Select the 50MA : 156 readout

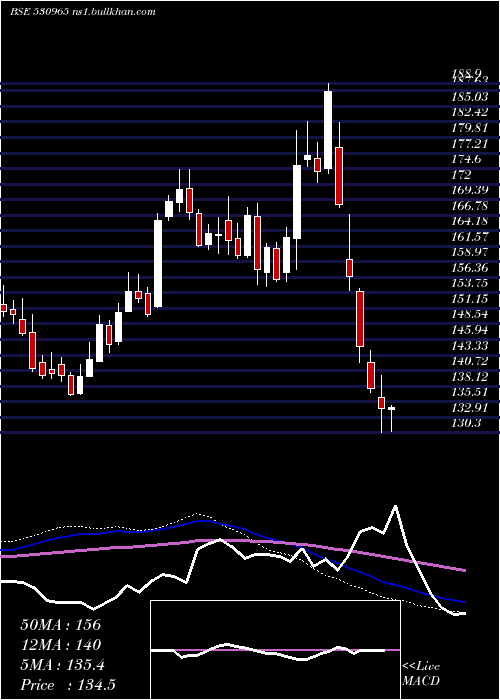coord(61,625)
